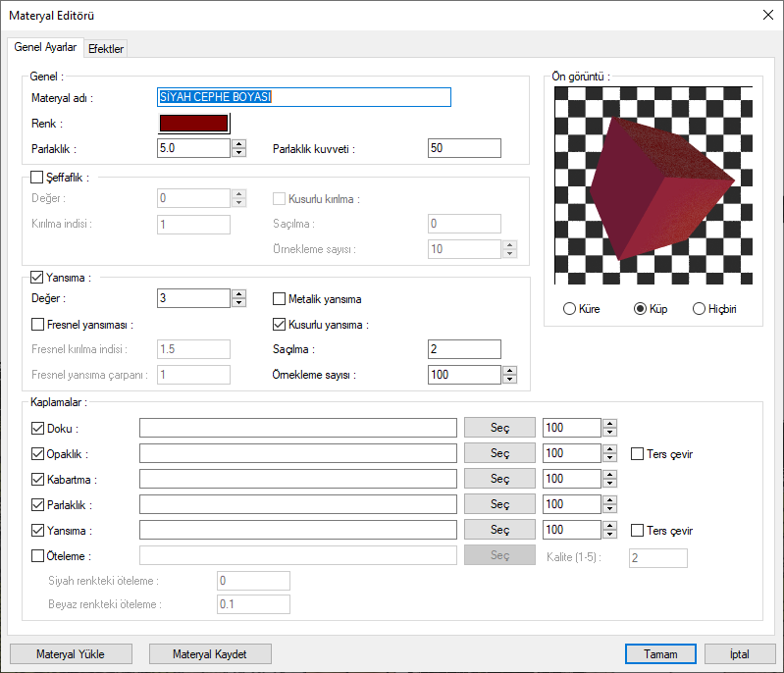Viewport: 784px width, 673px height.
Task: Click Seç button for Kabartma map
Action: point(499,479)
